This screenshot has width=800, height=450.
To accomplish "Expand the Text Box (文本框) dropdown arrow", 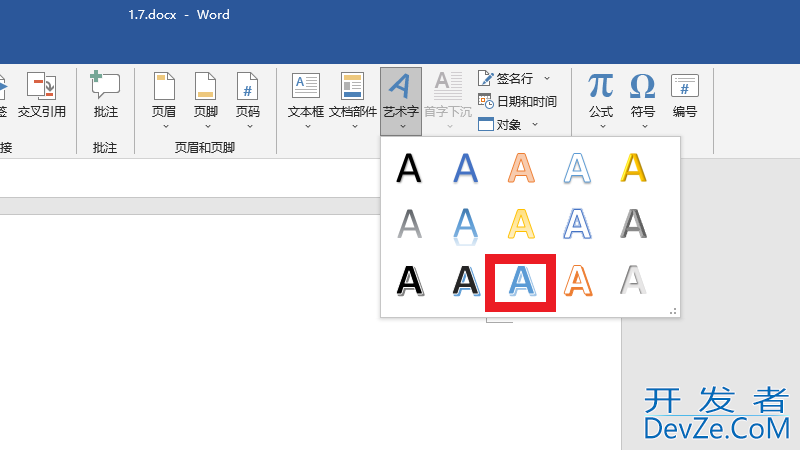I will tap(308, 127).
